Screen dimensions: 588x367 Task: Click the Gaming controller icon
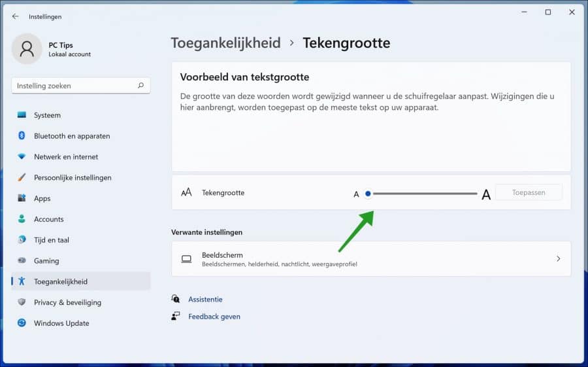(22, 260)
